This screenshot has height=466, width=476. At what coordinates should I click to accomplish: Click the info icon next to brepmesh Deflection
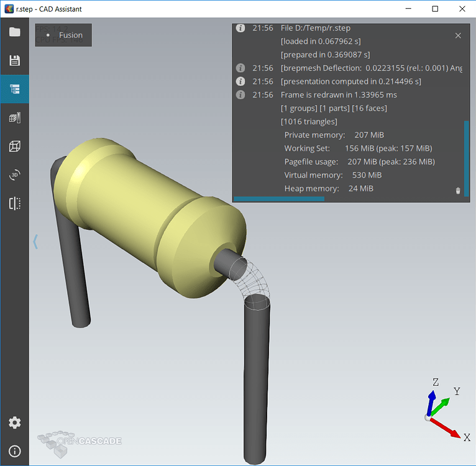[240, 68]
